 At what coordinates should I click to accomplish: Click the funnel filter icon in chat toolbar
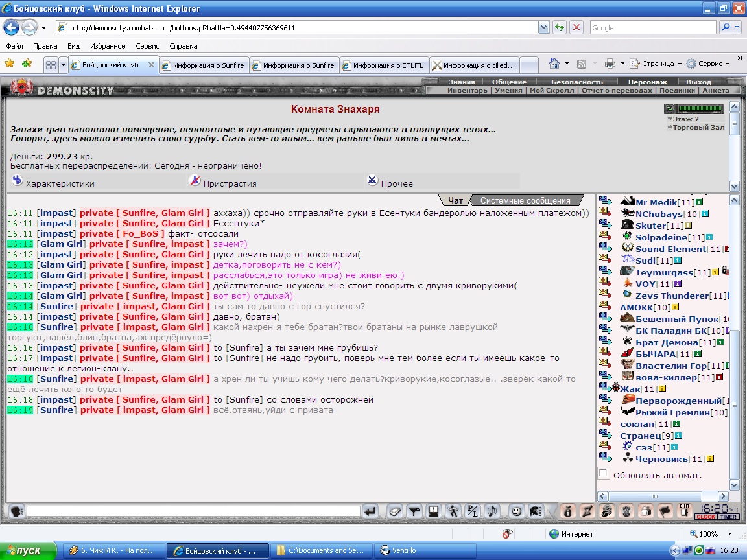coord(414,511)
